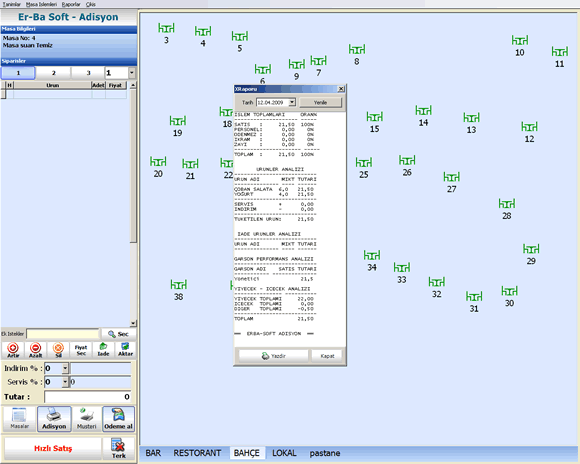Toggle order group 2 button

coord(53,73)
